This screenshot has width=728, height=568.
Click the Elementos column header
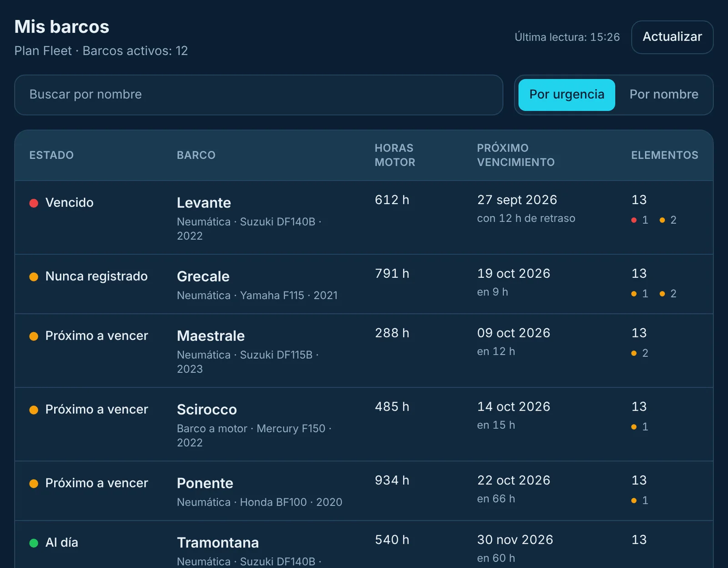click(x=665, y=155)
